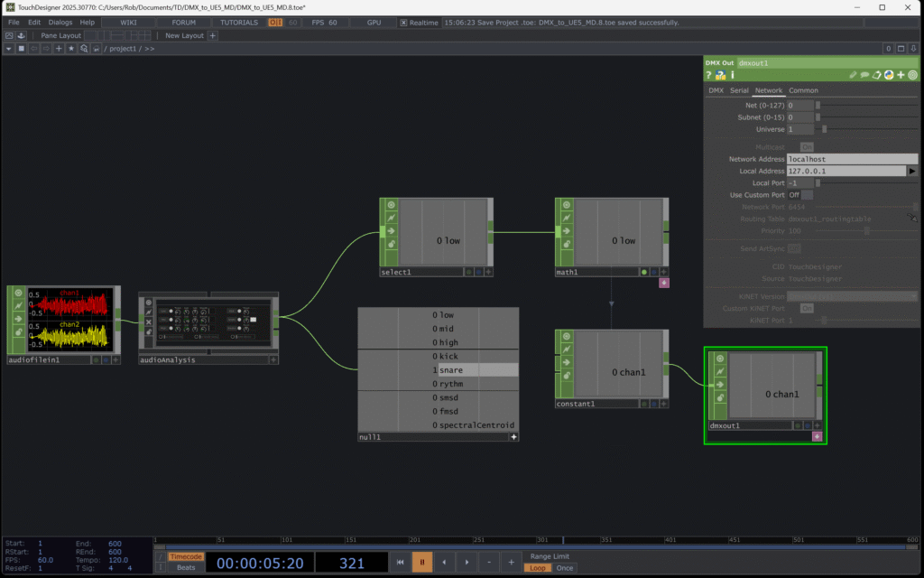924x578 pixels.
Task: Click the graph icon on dmxout1 node
Action: pyautogui.click(x=719, y=371)
